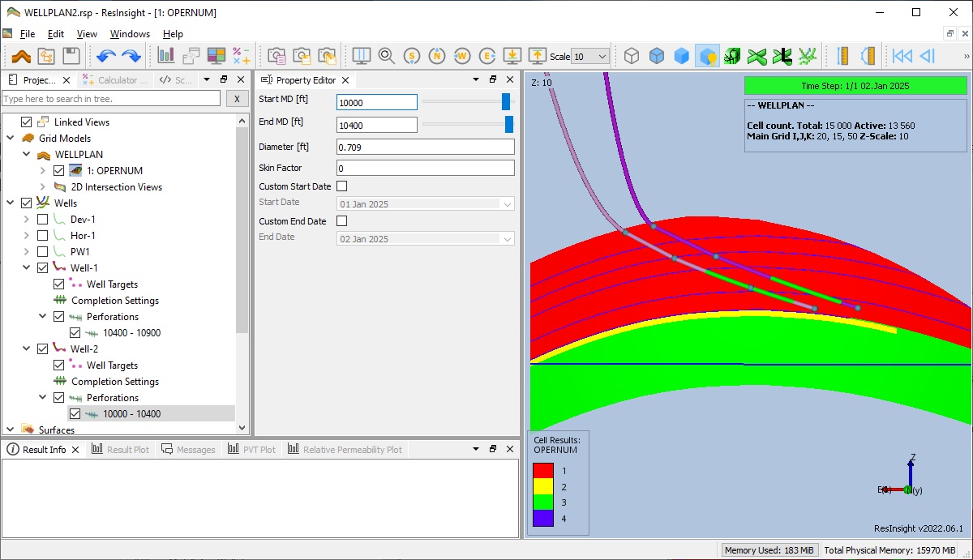Jump to first time step with rewind icon
This screenshot has width=973, height=560.
[902, 55]
